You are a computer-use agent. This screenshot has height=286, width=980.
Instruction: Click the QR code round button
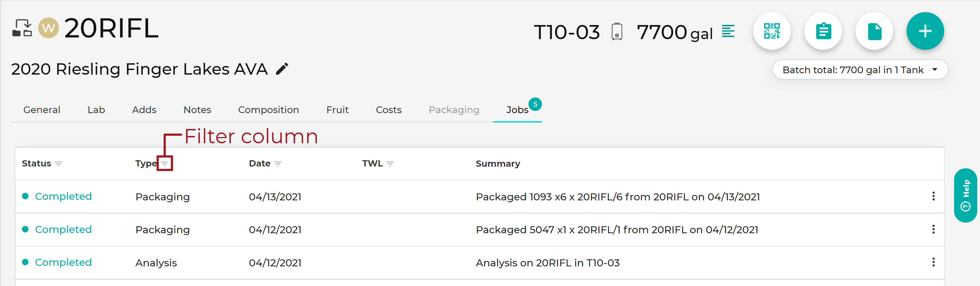[771, 31]
